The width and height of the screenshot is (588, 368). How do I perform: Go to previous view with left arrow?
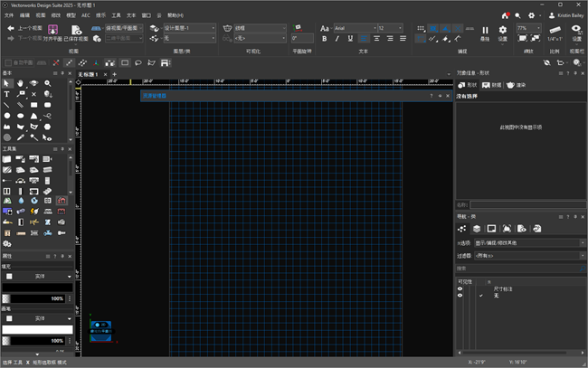11,28
